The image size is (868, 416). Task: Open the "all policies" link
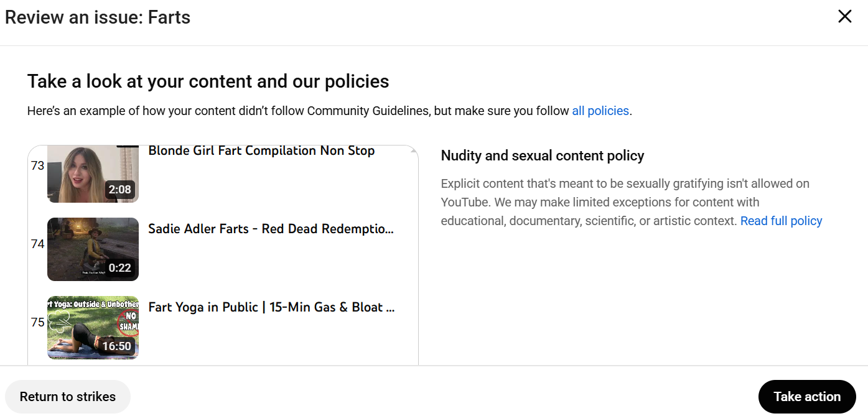pos(600,111)
